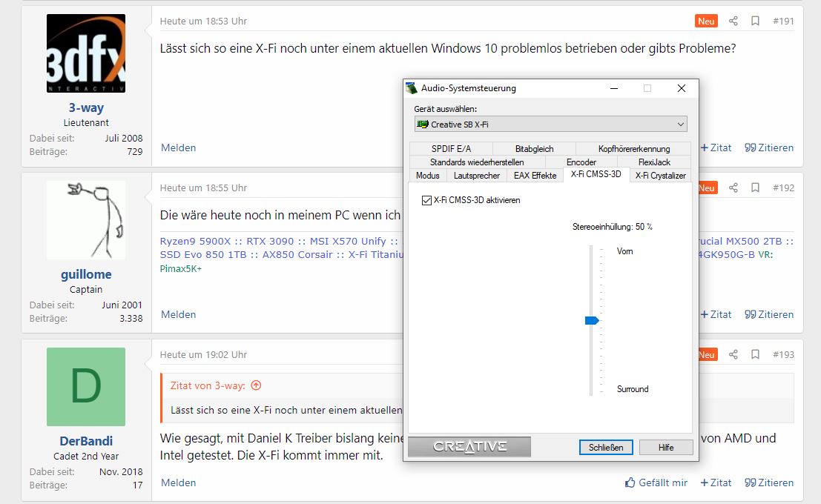Report post #191 via Melden
This screenshot has height=504, width=821.
click(179, 147)
